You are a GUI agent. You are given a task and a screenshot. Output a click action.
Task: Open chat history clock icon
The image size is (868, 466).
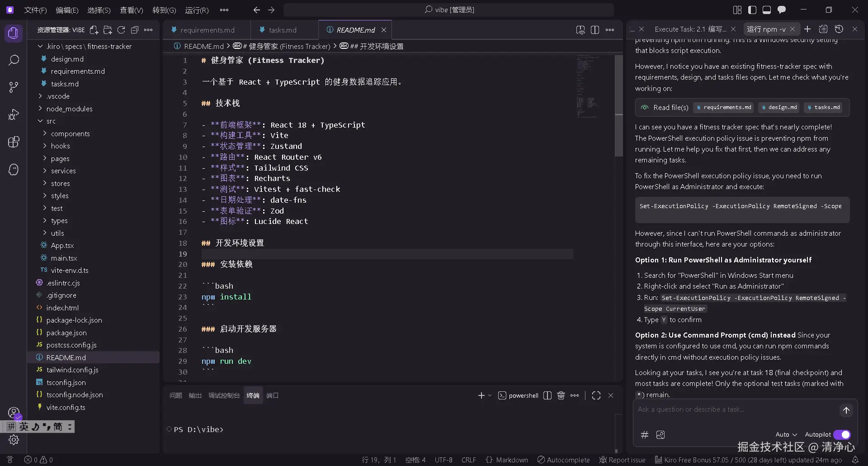coord(839,29)
